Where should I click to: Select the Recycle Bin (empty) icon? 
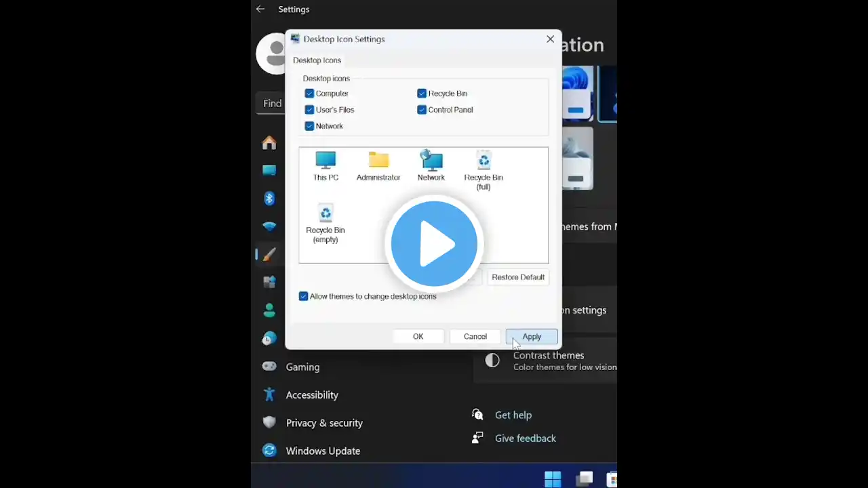(325, 224)
